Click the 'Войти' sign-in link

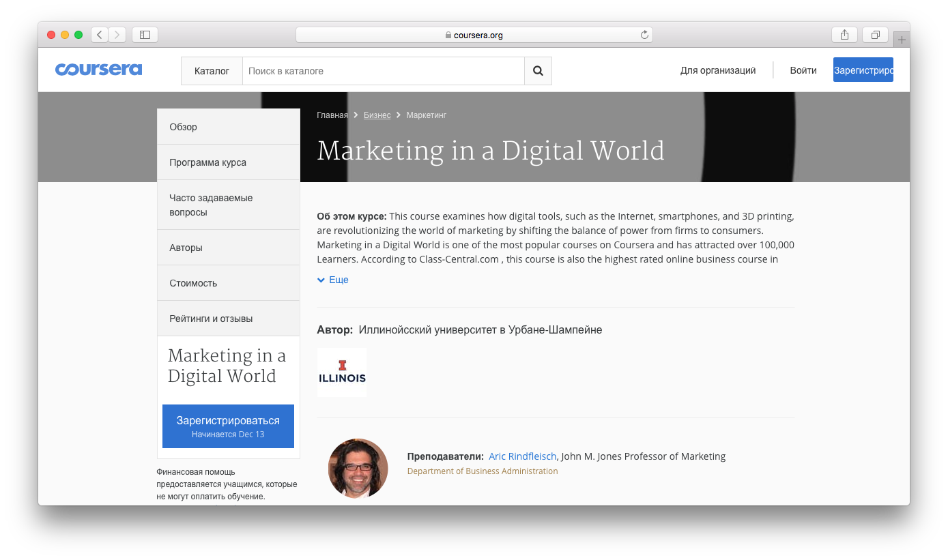coord(803,70)
